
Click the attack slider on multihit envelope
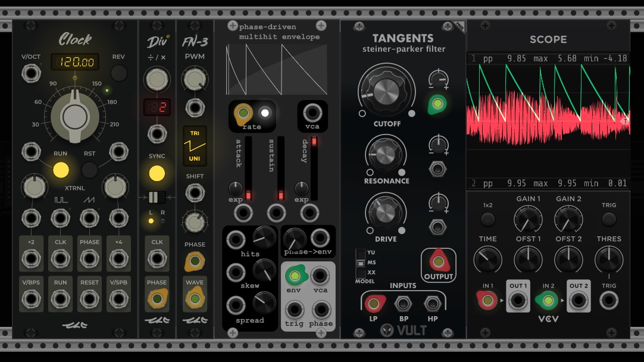(x=248, y=168)
